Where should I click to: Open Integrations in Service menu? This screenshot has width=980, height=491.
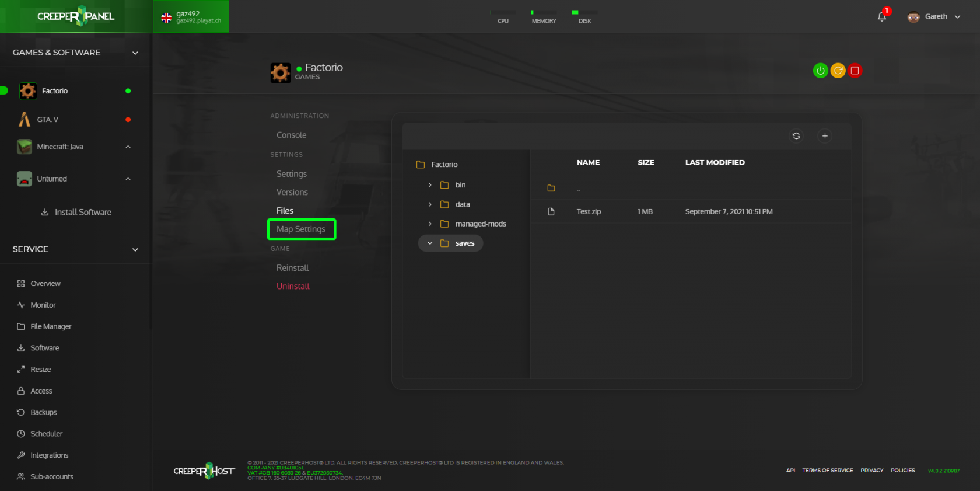tap(49, 455)
